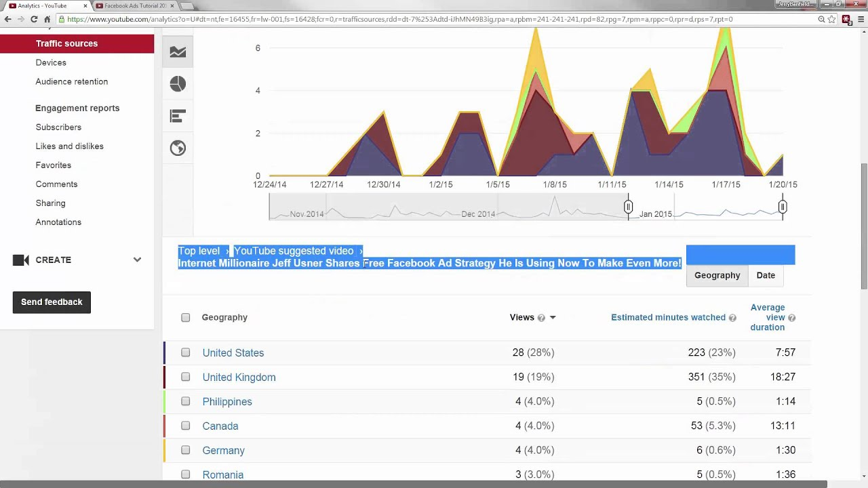Switch to the interactive map globe icon

[x=178, y=148]
